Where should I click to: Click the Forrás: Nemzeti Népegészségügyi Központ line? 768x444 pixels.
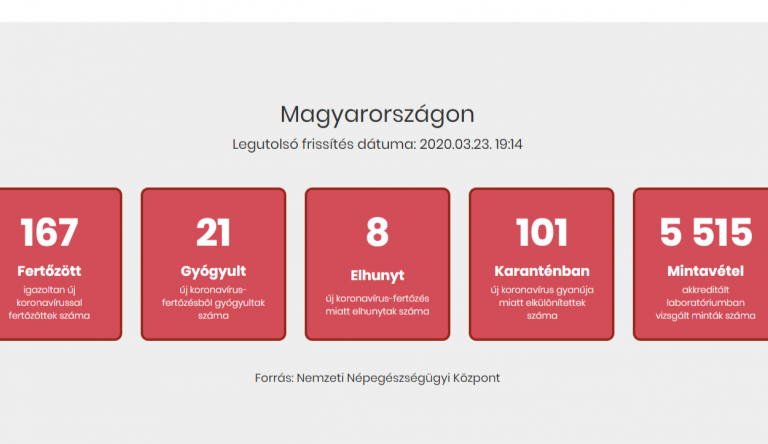coord(377,378)
